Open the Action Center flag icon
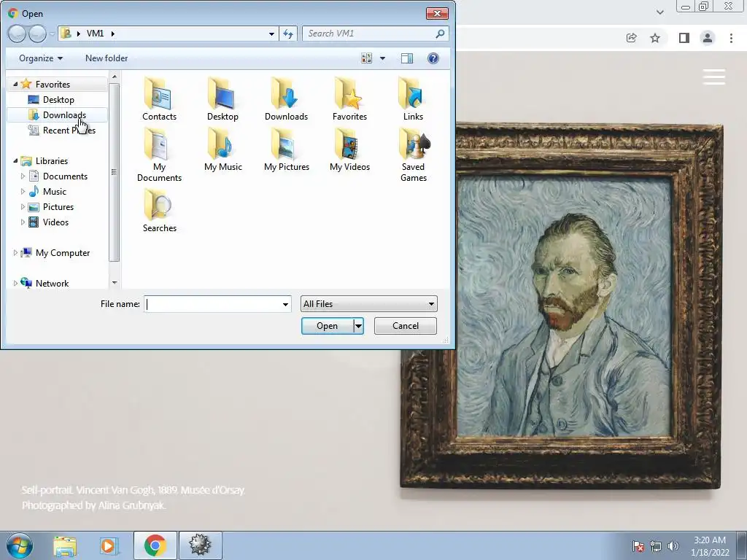 (638, 545)
